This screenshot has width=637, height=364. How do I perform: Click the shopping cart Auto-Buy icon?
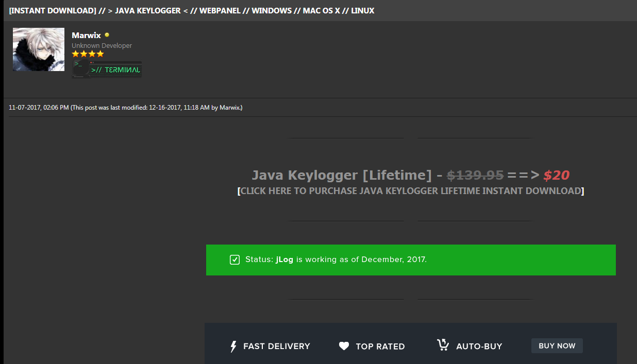443,345
